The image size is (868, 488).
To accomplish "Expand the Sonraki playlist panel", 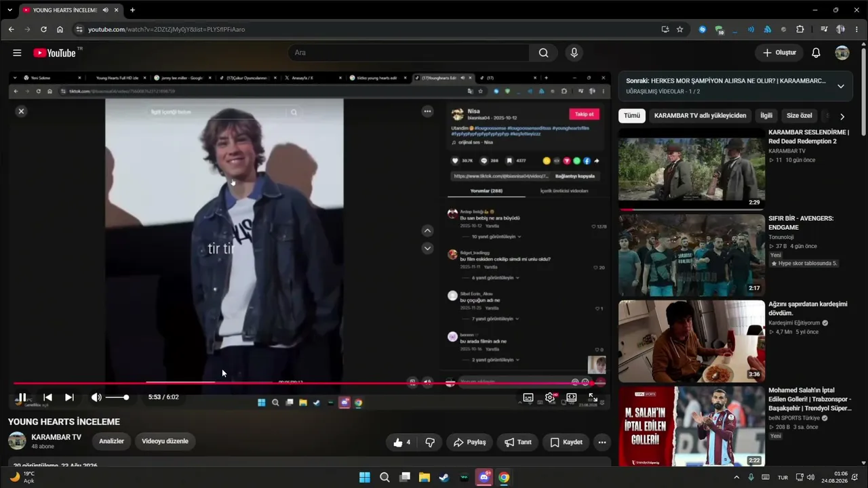I will (841, 86).
